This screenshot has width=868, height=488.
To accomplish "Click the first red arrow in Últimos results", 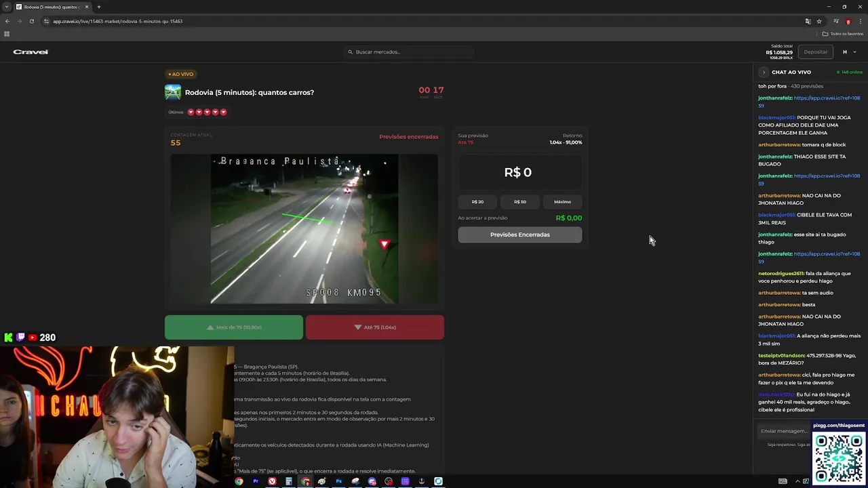I will coord(191,112).
